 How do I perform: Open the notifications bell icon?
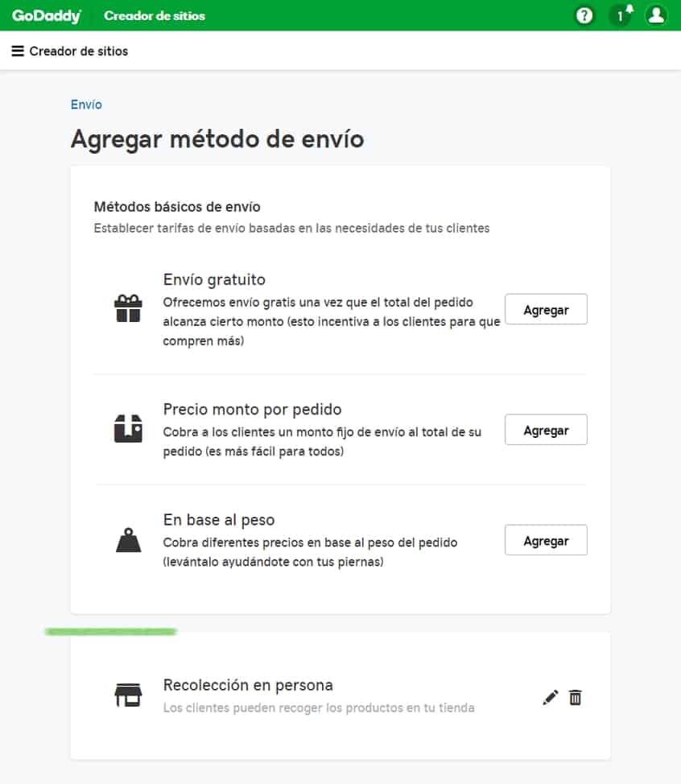tap(621, 15)
